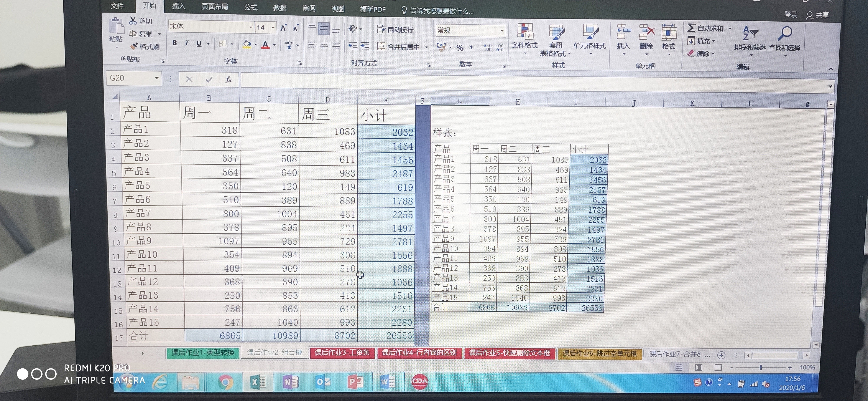Click the 登录 sign-in link
The width and height of the screenshot is (868, 401).
tap(791, 15)
